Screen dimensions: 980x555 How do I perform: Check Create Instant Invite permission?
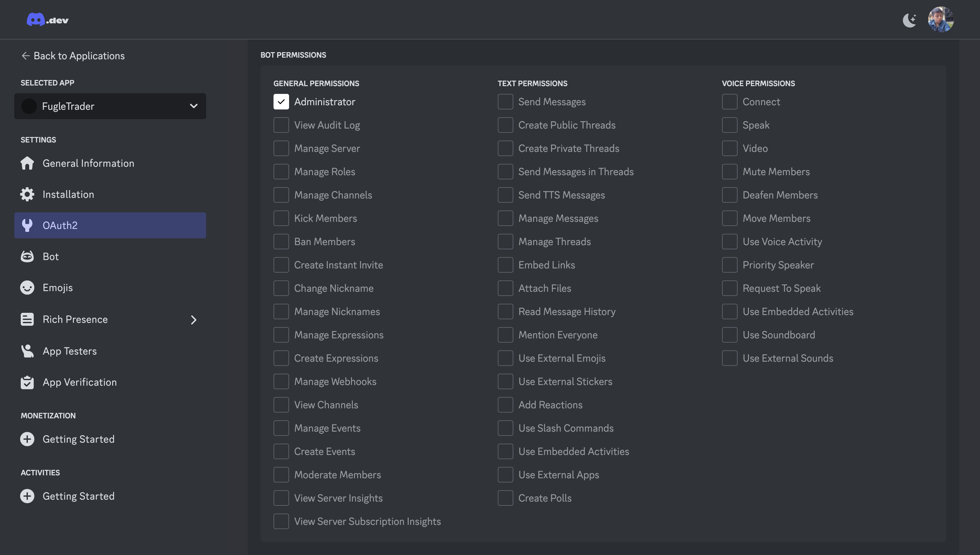pos(281,265)
